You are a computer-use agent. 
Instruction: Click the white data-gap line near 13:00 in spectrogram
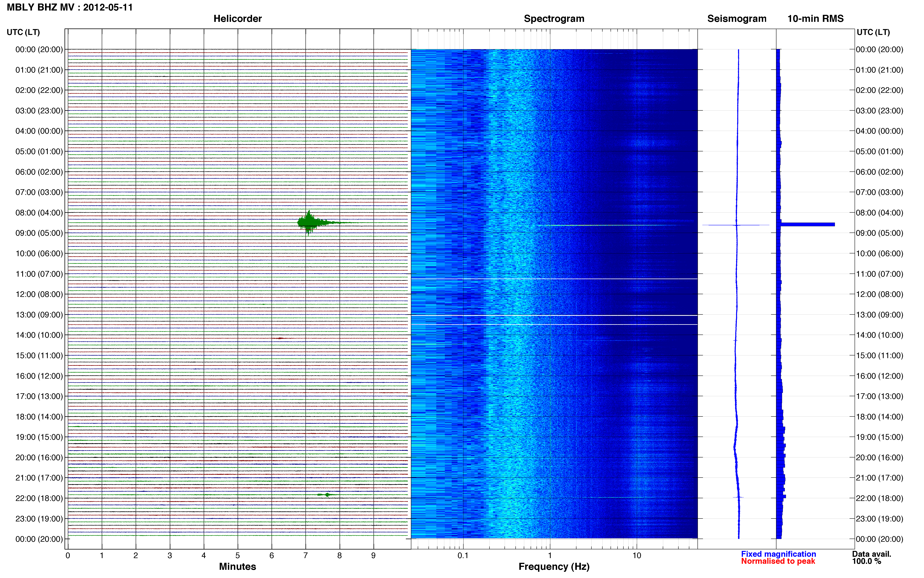pos(554,315)
